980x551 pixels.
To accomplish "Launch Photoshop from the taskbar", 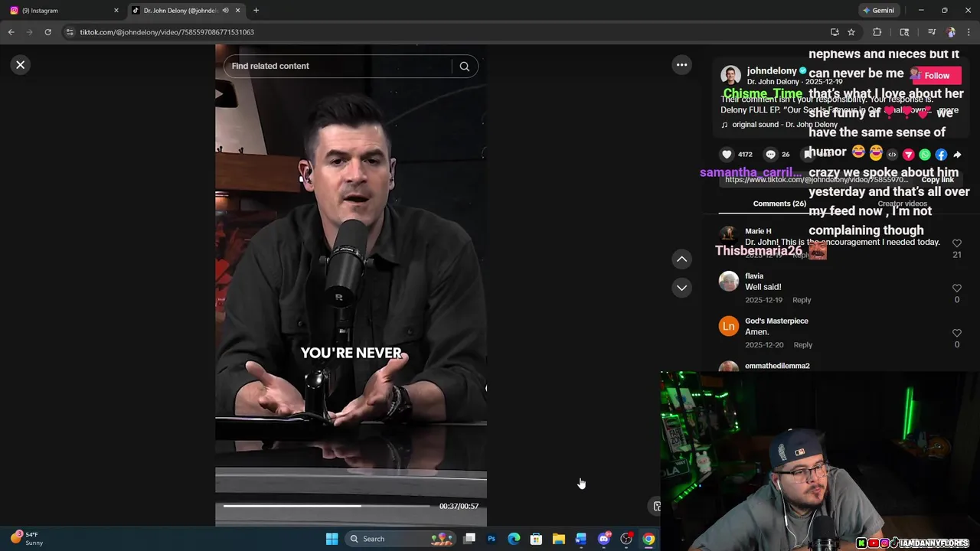I will pos(492,539).
